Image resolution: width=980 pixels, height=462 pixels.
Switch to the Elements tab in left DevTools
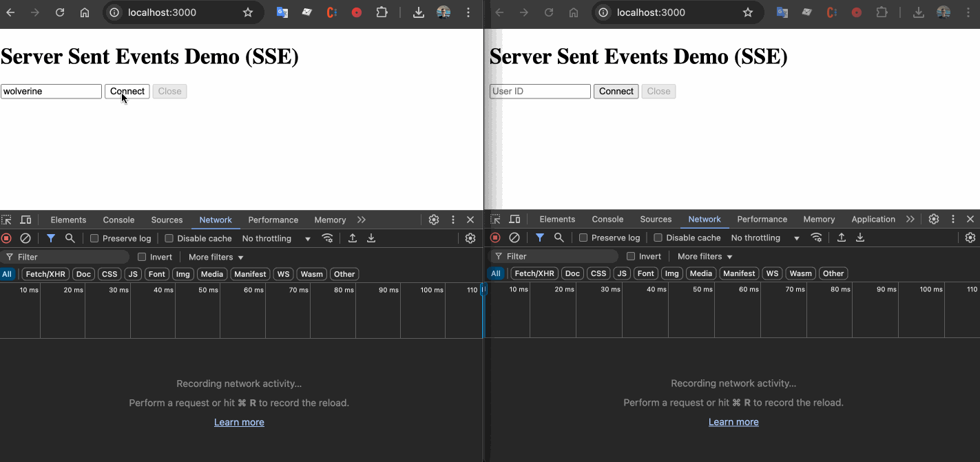coord(68,220)
